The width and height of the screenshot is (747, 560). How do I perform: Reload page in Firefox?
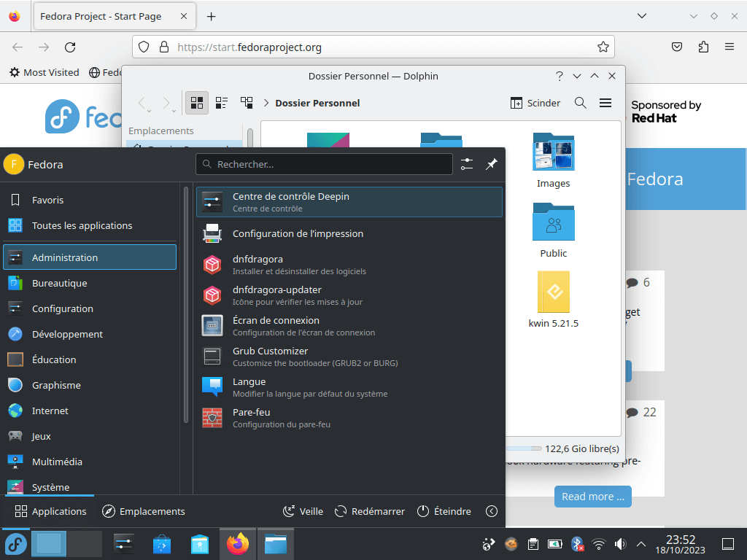click(x=70, y=47)
